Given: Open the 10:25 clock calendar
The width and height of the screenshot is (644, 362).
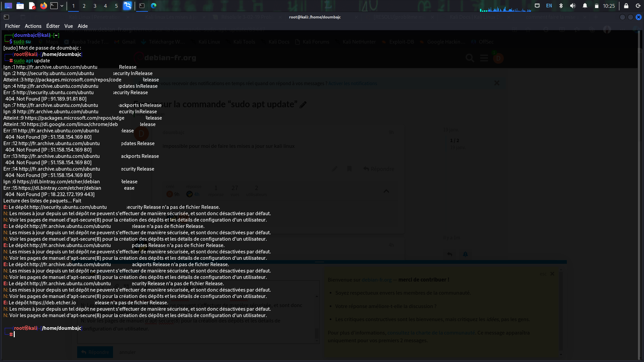Looking at the screenshot, I should coord(609,6).
